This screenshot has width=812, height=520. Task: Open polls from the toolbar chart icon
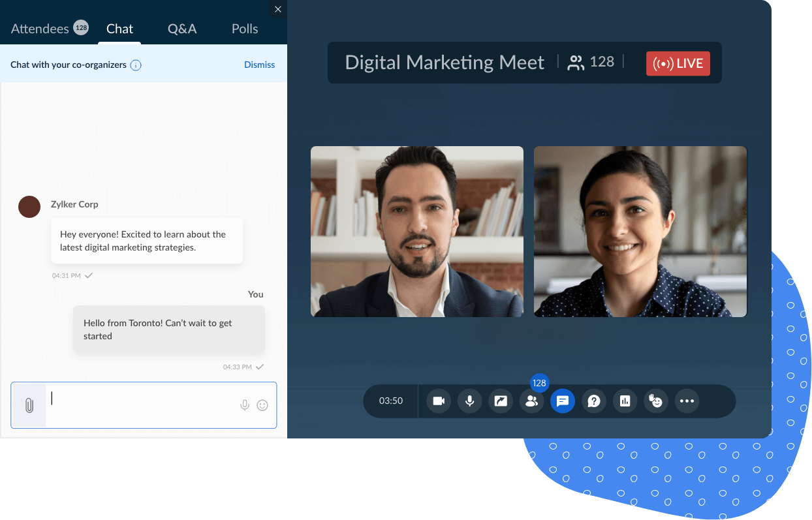625,401
